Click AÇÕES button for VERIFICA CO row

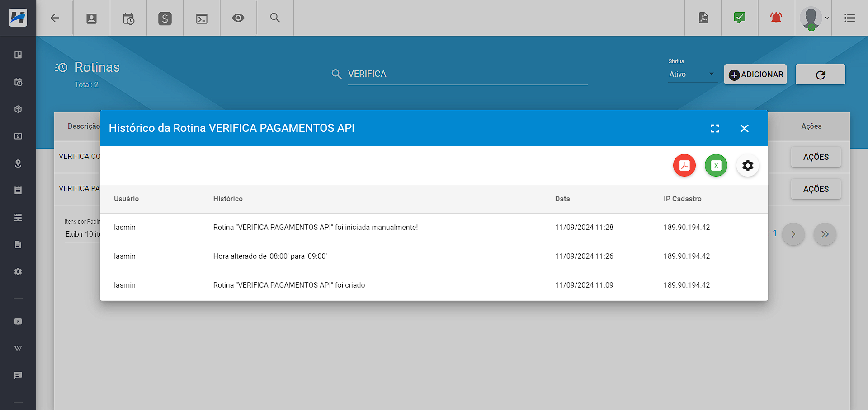click(x=816, y=157)
